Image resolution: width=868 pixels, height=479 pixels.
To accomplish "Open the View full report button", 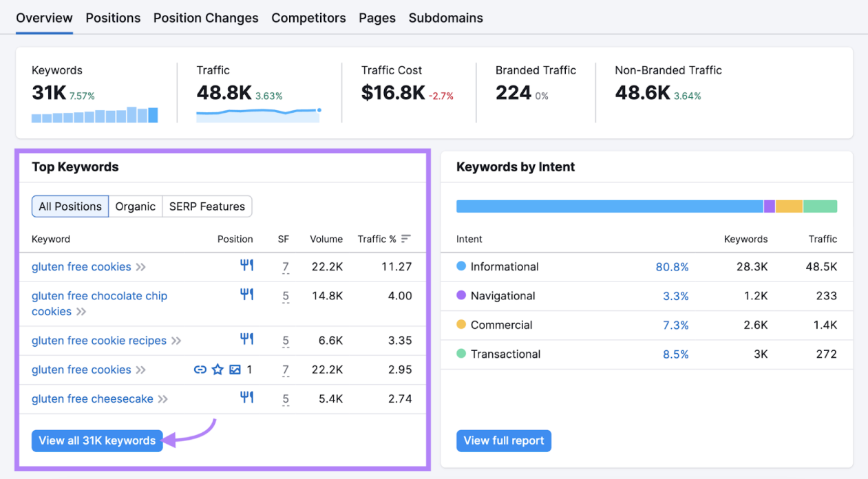I will pyautogui.click(x=504, y=440).
